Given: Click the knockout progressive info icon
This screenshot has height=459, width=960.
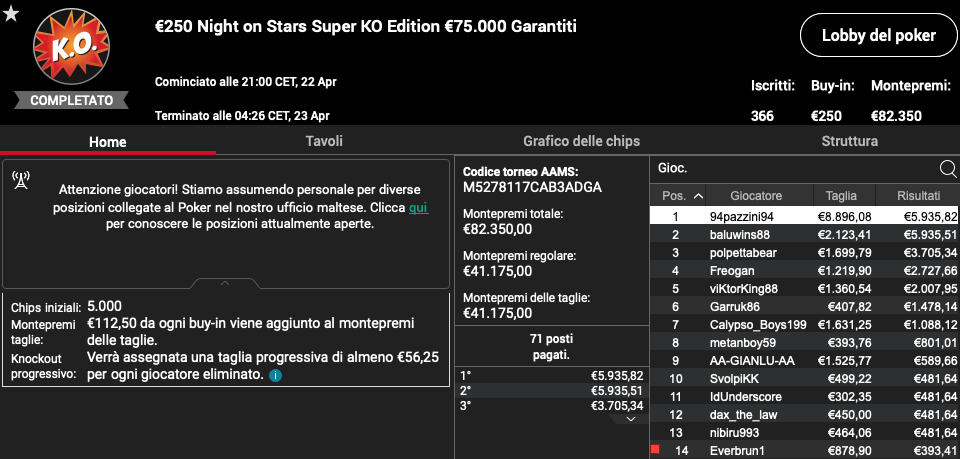Looking at the screenshot, I should pyautogui.click(x=276, y=375).
